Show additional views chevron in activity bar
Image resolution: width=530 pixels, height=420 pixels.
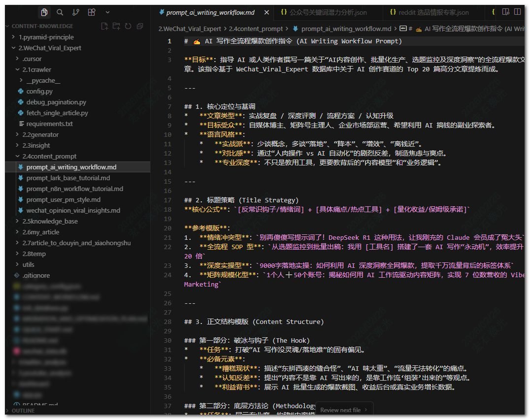pos(107,12)
